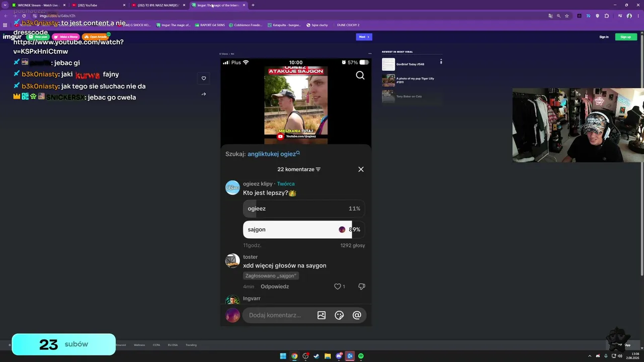Open the 'FAJNE CIUCHY 2' bookmark folder

click(348, 25)
